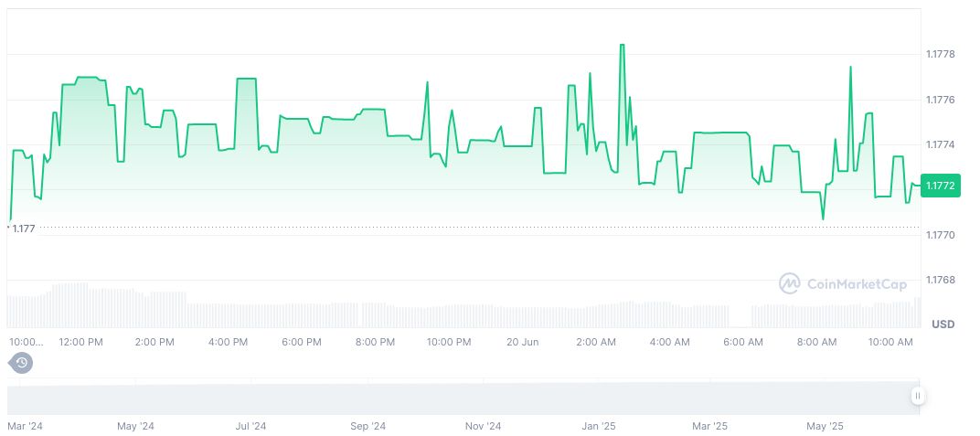This screenshot has width=980, height=436.
Task: Click the 12:00 PM time axis label
Action: [x=80, y=342]
